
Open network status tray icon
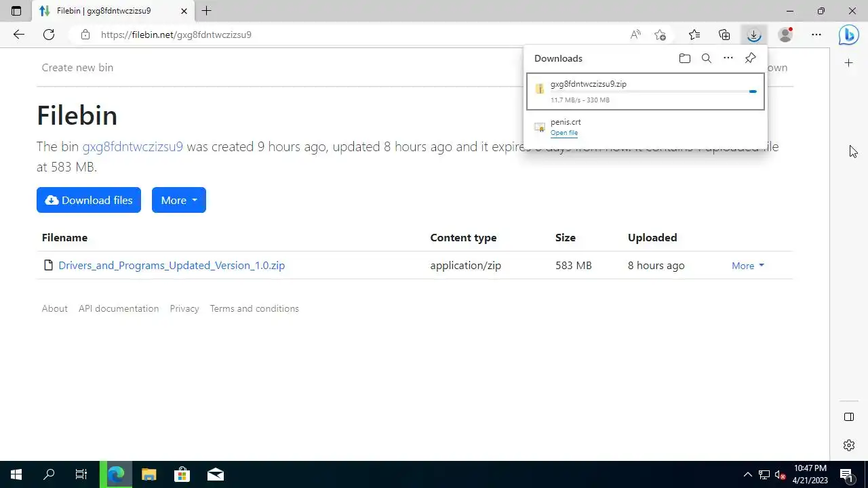(764, 474)
